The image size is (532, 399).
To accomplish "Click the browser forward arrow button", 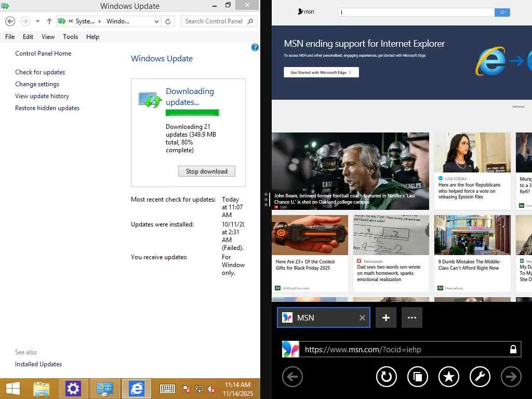I will point(511,377).
